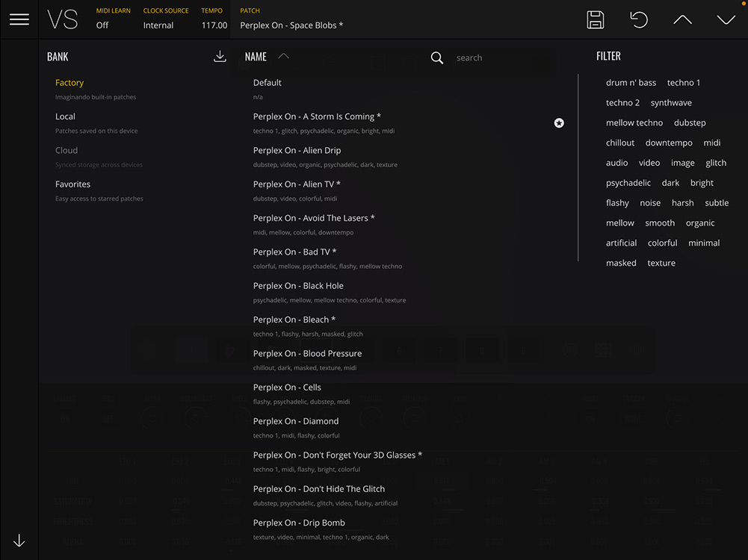Viewport: 748px width, 560px height.
Task: Filter patches by smooth tag
Action: 659,223
